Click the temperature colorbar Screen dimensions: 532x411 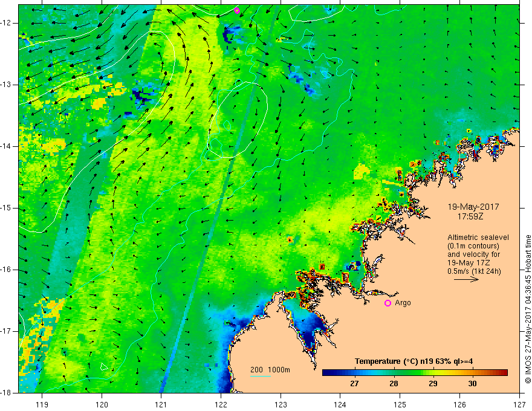point(415,373)
